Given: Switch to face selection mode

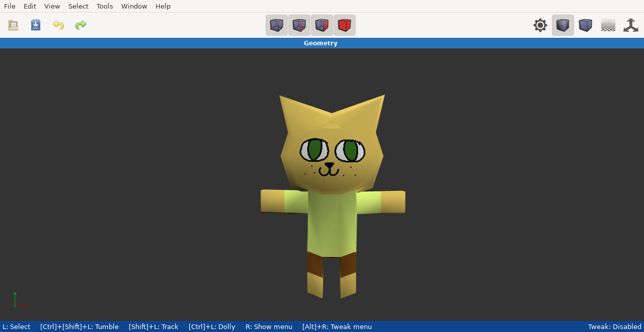Looking at the screenshot, I should (322, 25).
